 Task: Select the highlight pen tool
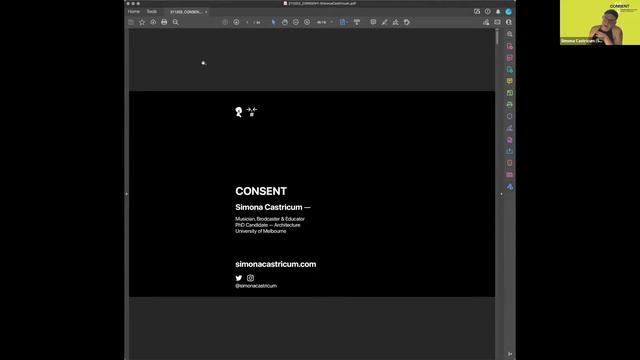pyautogui.click(x=384, y=22)
